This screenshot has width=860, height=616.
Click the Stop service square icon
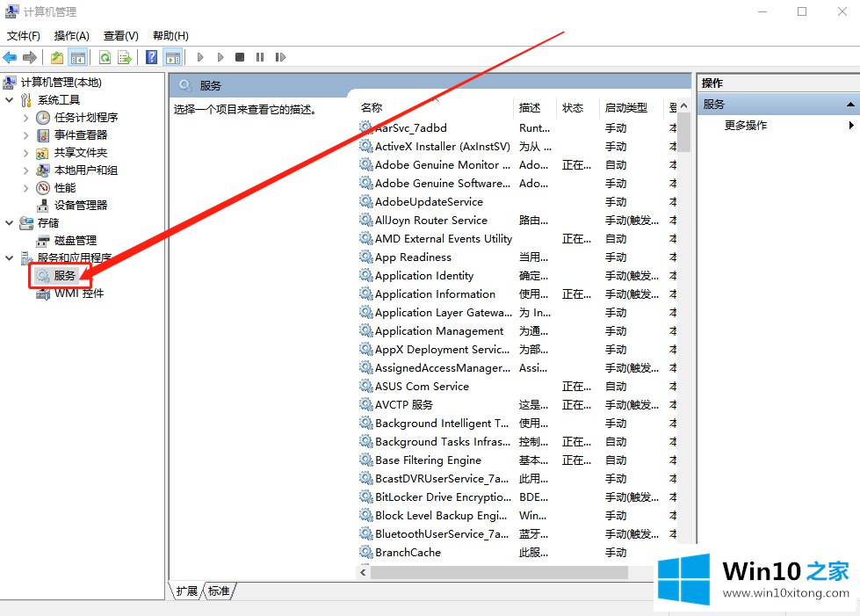pyautogui.click(x=240, y=57)
